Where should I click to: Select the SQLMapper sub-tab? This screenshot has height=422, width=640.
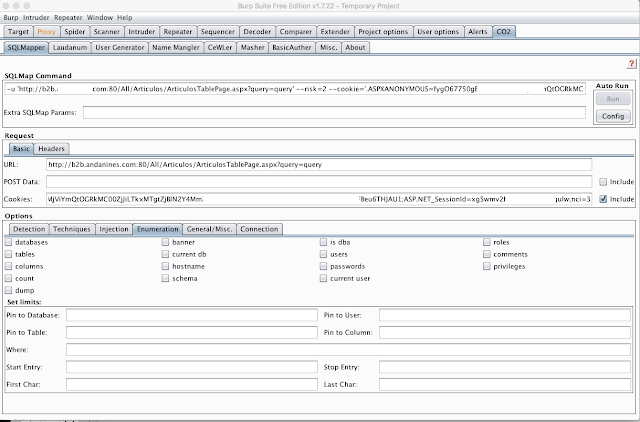26,47
